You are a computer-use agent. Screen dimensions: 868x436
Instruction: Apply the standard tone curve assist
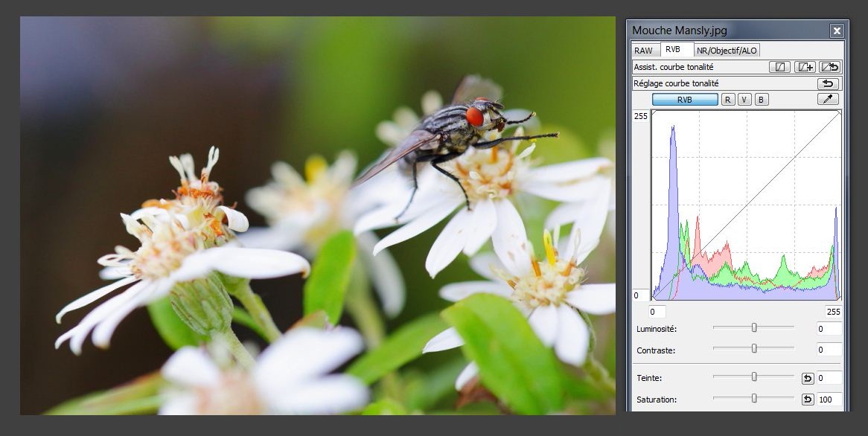pos(779,67)
